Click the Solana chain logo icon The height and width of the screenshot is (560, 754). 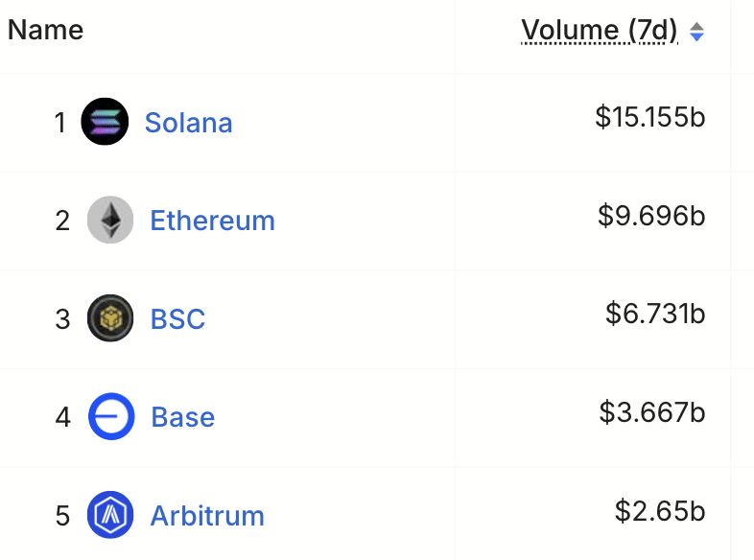[x=105, y=122]
